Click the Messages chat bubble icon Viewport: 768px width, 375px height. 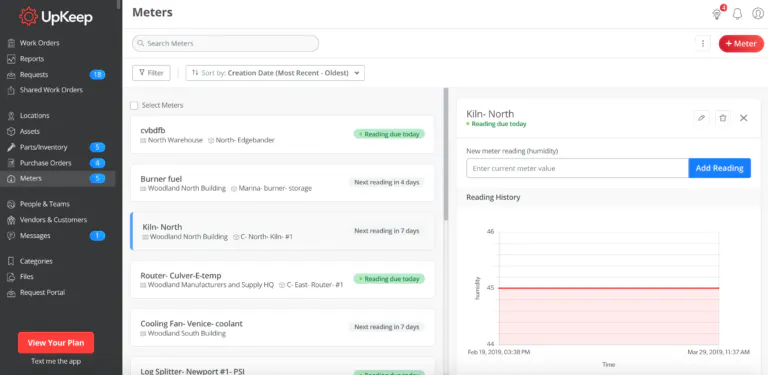[x=12, y=235]
